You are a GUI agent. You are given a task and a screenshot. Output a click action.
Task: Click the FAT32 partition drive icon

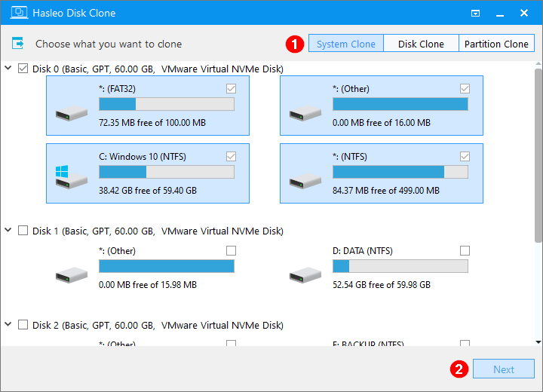point(72,113)
